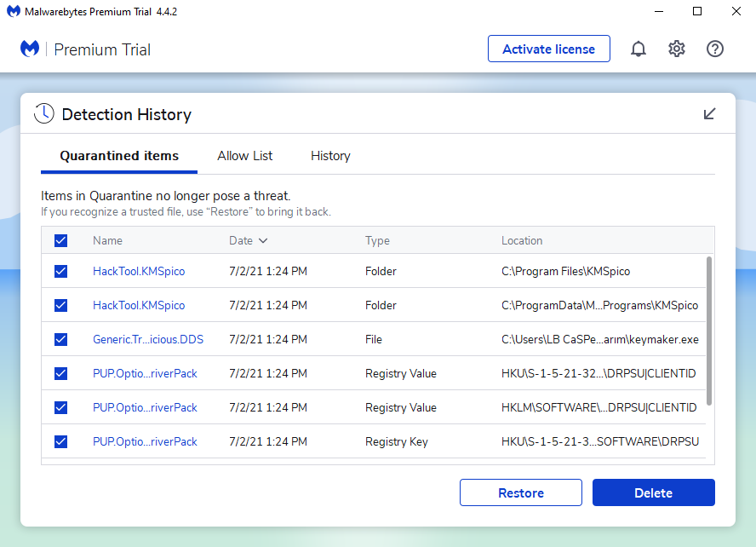Image resolution: width=756 pixels, height=547 pixels.
Task: Switch to History tab
Action: tap(330, 156)
